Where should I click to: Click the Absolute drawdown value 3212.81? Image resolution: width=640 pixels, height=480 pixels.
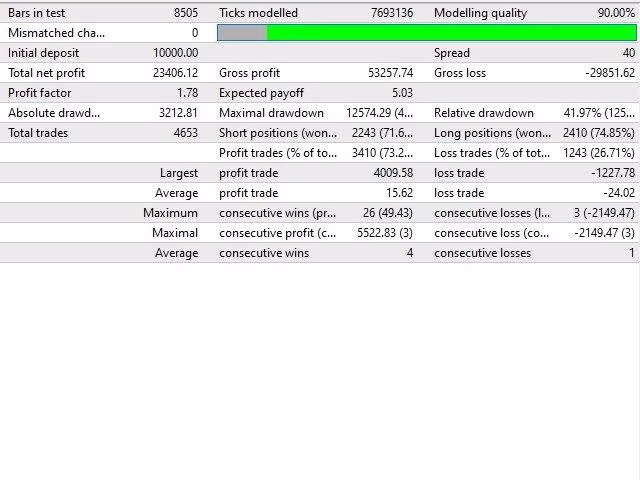(178, 113)
